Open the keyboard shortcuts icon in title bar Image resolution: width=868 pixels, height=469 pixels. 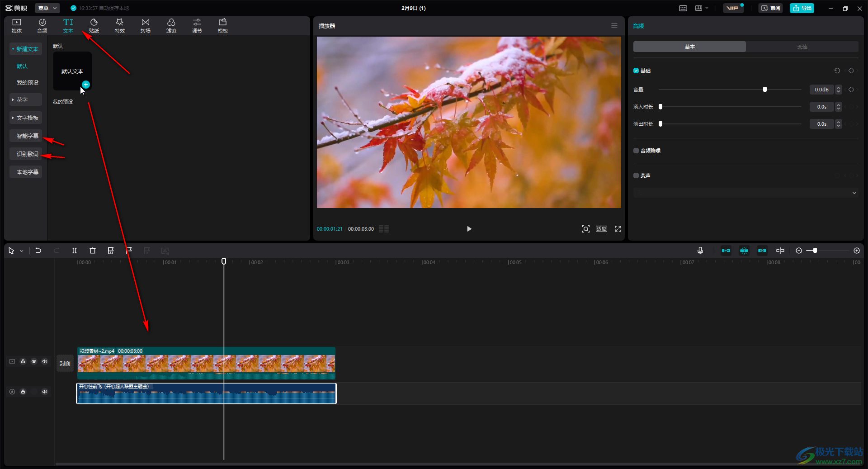683,8
